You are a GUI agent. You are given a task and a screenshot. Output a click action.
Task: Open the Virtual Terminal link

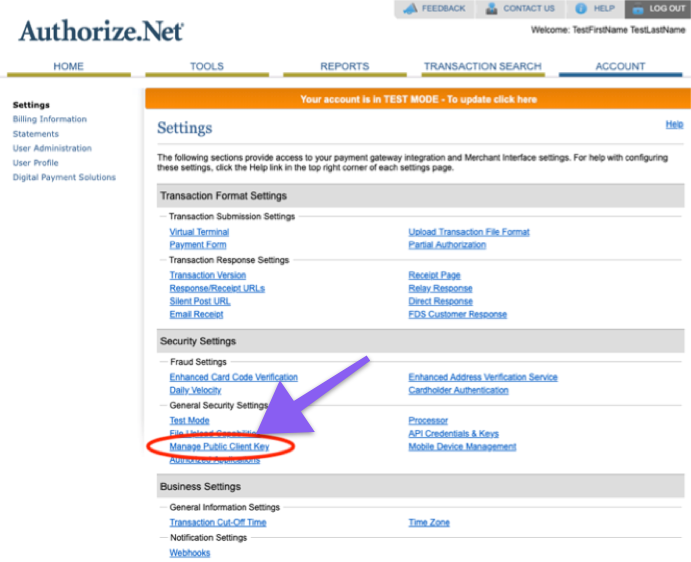click(199, 232)
